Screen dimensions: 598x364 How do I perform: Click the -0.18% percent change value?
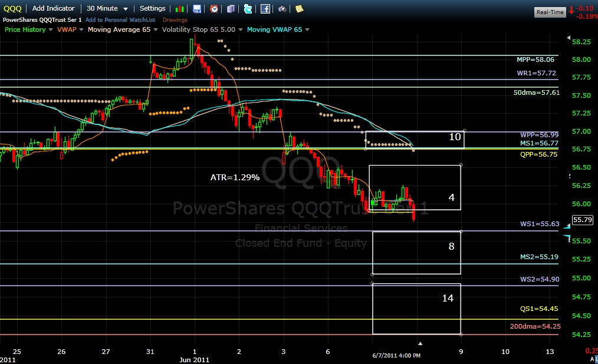point(587,16)
